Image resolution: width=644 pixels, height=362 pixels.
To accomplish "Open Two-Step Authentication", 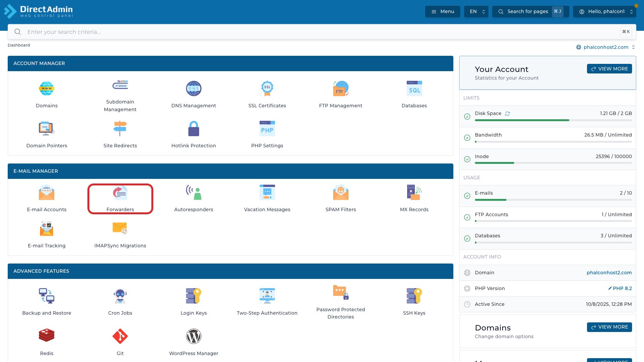I will pos(267,302).
